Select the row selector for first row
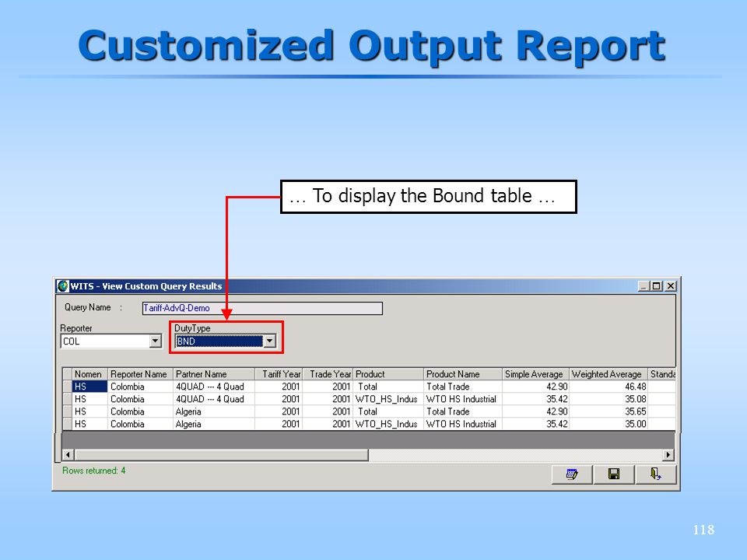747x560 pixels. point(67,387)
